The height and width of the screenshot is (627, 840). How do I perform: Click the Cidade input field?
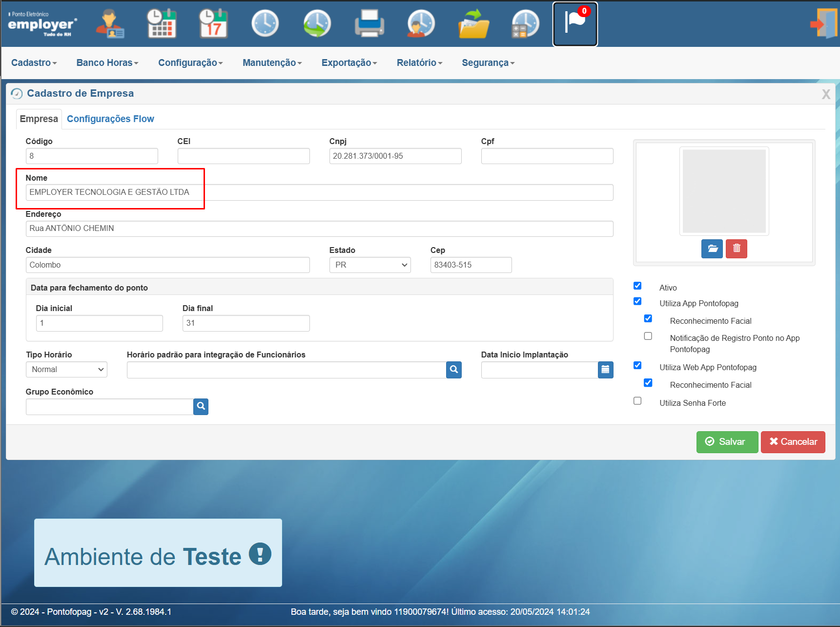click(168, 265)
